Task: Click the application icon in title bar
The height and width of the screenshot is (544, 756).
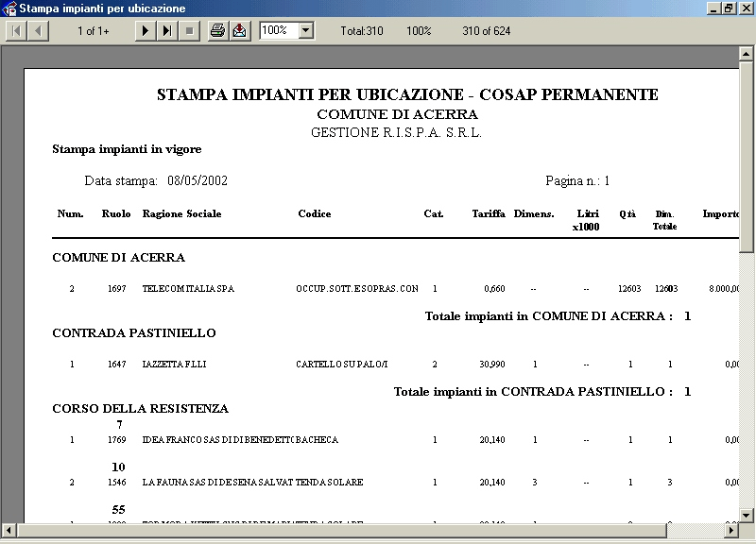Action: (x=9, y=8)
